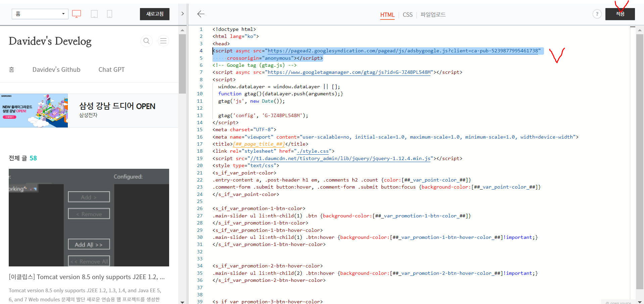Image resolution: width=644 pixels, height=304 pixels.
Task: Click the function gtag() line
Action: click(x=281, y=94)
